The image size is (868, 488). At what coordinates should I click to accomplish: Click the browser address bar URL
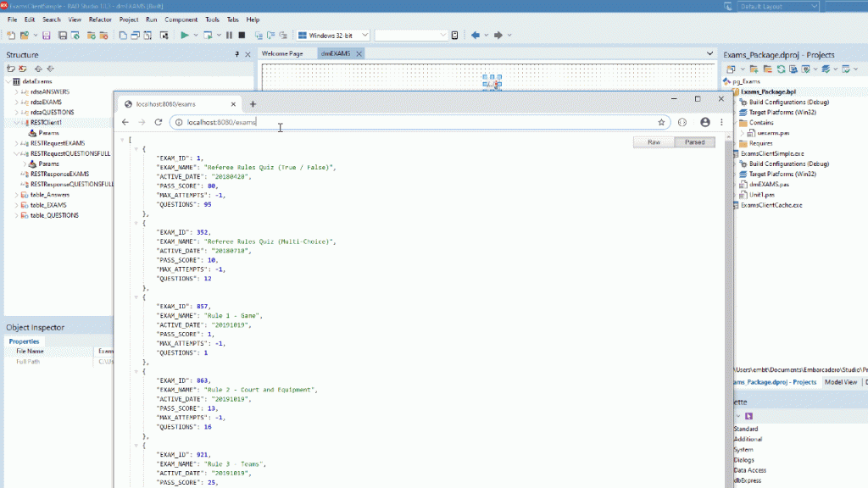[221, 122]
